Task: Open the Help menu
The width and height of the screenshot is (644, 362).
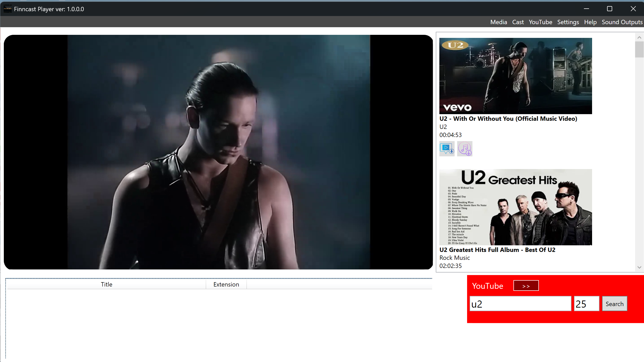Action: pos(590,22)
